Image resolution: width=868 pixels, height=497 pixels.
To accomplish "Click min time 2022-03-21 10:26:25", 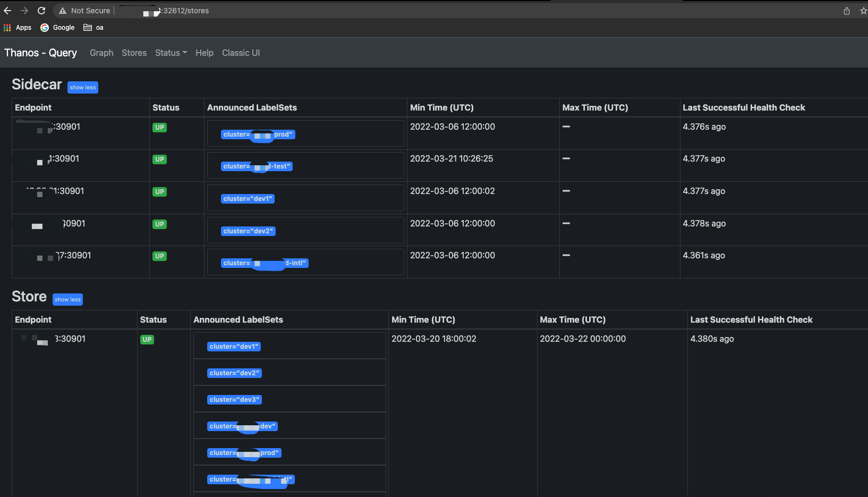I will pyautogui.click(x=452, y=158).
